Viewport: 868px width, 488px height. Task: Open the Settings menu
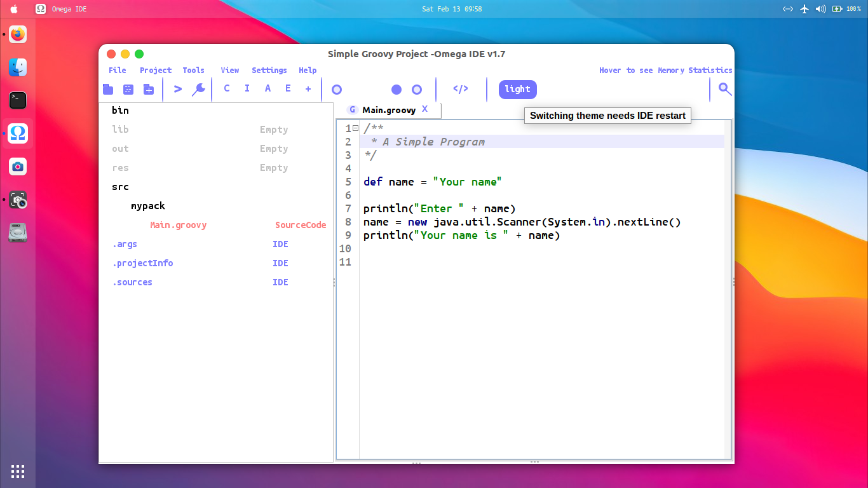point(269,71)
